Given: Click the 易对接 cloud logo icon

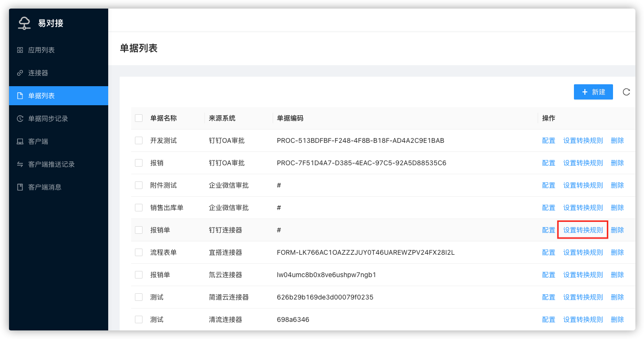Looking at the screenshot, I should click(24, 23).
